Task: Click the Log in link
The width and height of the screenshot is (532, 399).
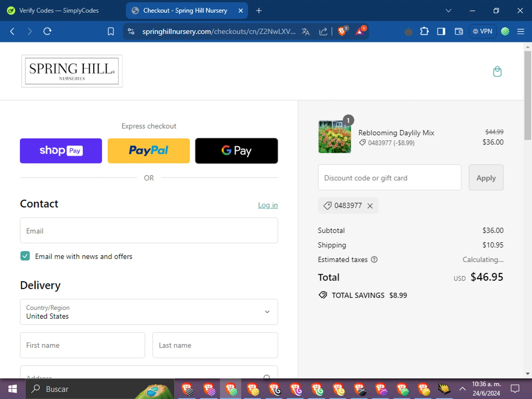Action: pyautogui.click(x=268, y=205)
